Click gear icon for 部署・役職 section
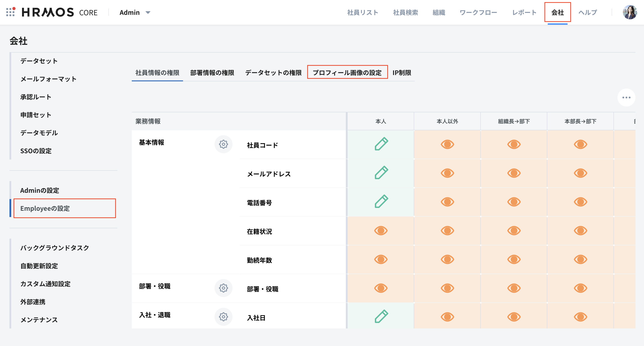 coord(223,288)
